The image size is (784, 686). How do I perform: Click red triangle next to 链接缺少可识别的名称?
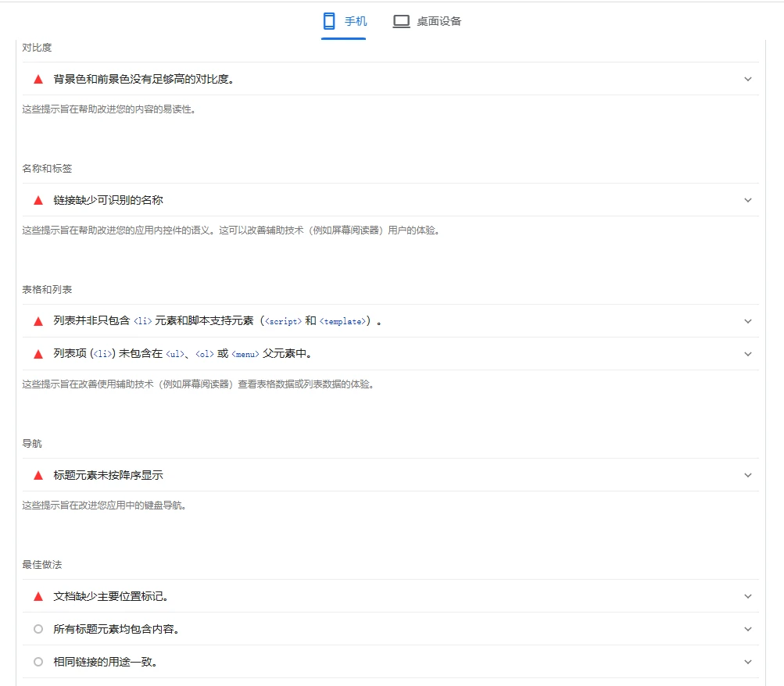point(38,200)
